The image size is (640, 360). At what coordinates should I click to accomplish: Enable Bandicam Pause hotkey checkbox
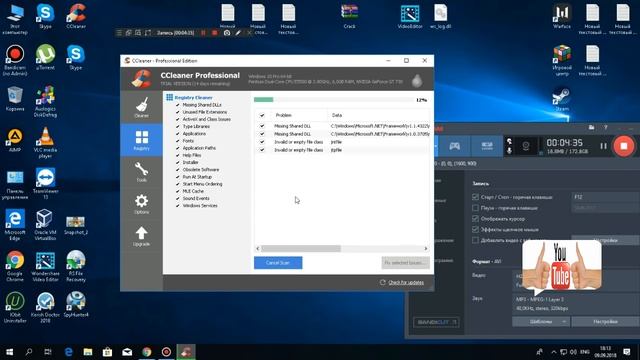tap(475, 208)
